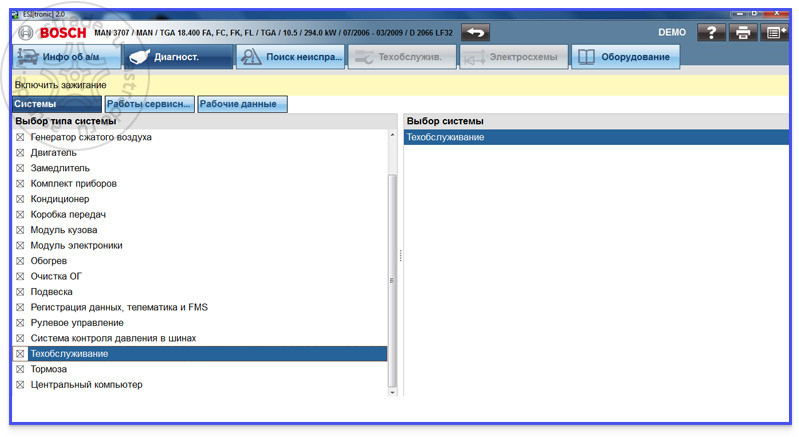Image resolution: width=799 pixels, height=437 pixels.
Task: Open help with the question mark icon
Action: click(x=711, y=33)
